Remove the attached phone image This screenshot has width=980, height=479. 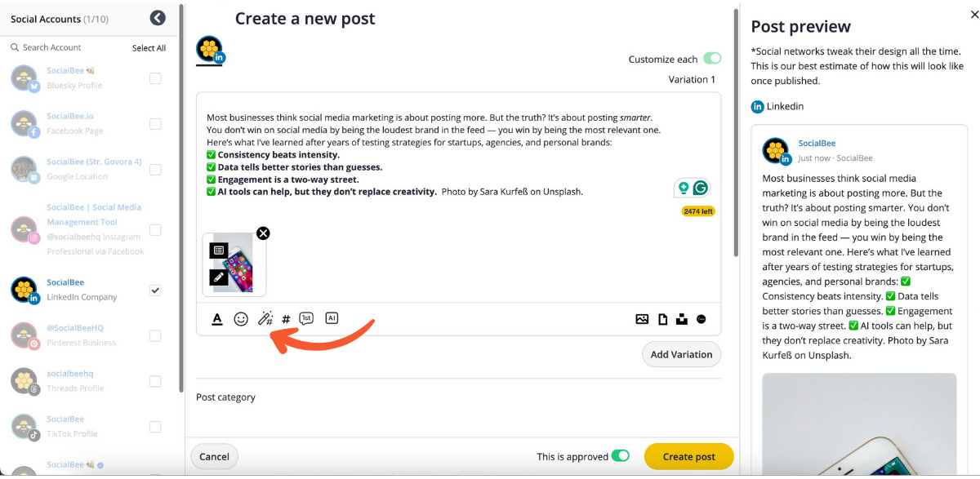(263, 233)
